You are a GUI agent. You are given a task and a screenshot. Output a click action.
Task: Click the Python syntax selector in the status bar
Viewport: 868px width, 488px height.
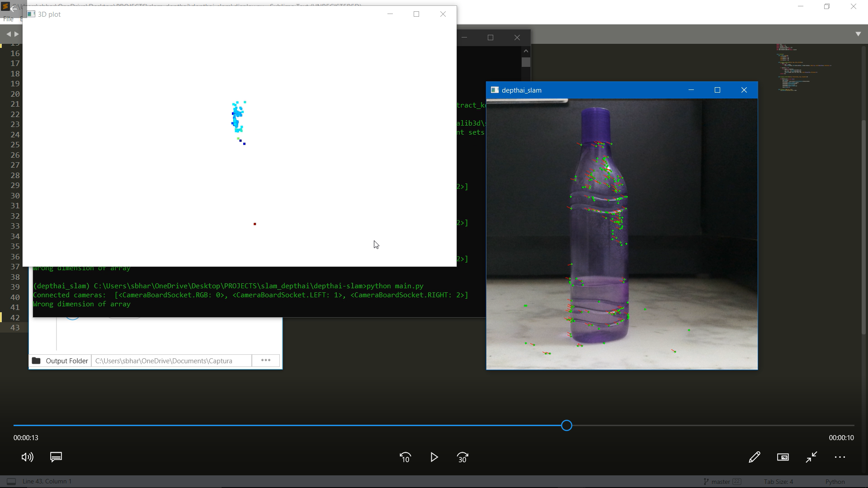click(x=835, y=482)
